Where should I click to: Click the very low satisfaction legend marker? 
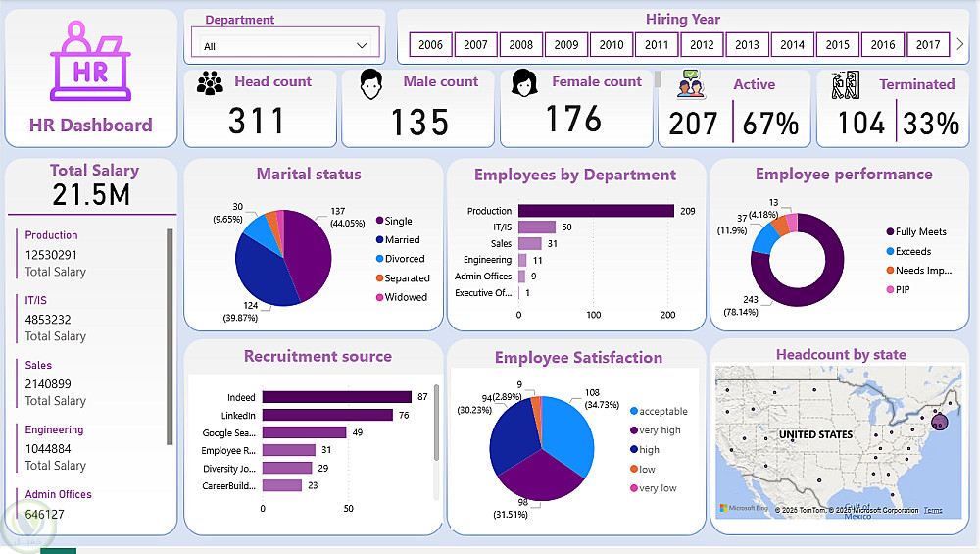[634, 487]
